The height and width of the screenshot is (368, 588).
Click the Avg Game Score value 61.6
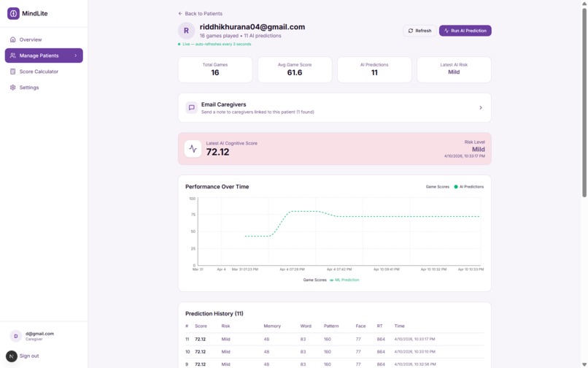[295, 72]
